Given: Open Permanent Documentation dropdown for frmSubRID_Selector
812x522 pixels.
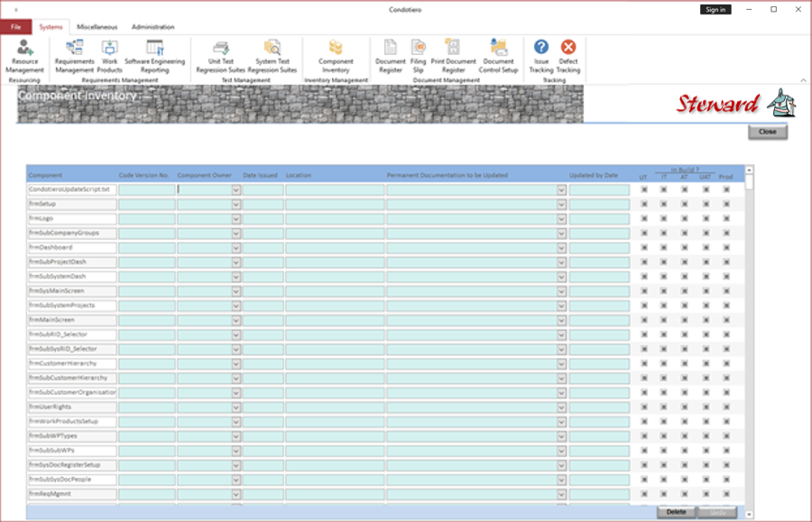Looking at the screenshot, I should coord(561,334).
